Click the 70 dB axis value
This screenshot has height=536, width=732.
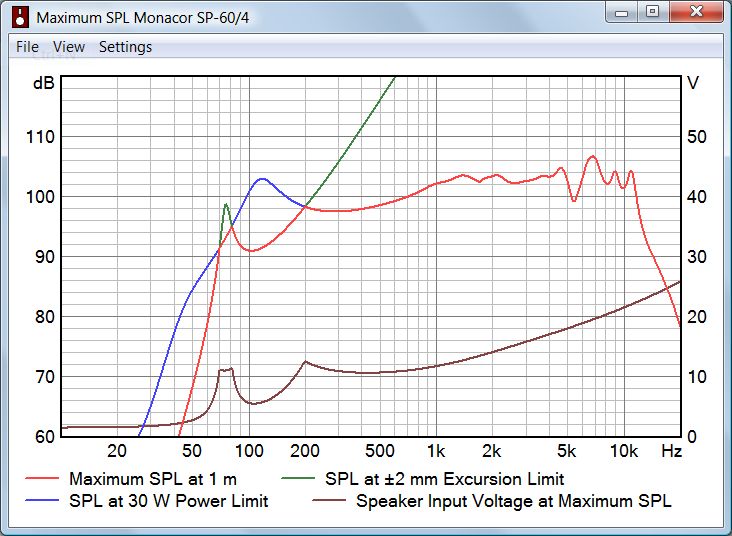45,377
